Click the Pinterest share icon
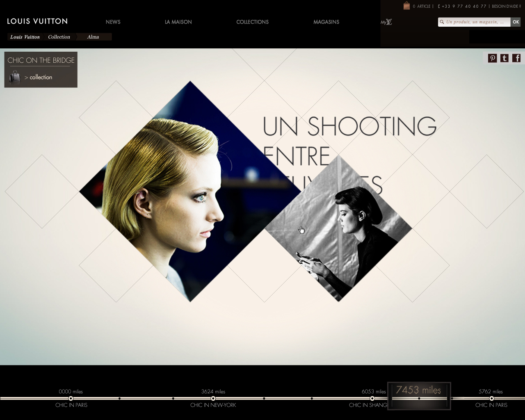The height and width of the screenshot is (420, 525). (492, 58)
